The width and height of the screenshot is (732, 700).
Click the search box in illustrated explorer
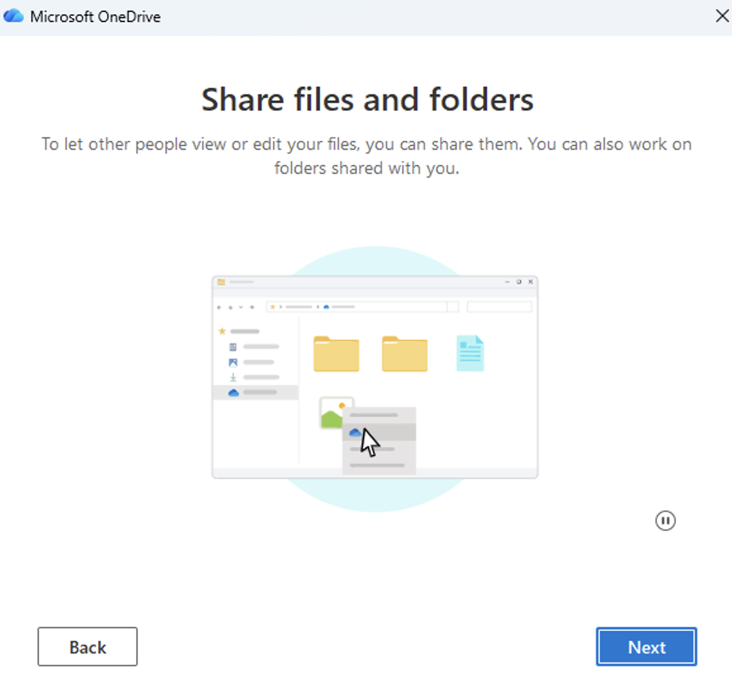tap(499, 307)
